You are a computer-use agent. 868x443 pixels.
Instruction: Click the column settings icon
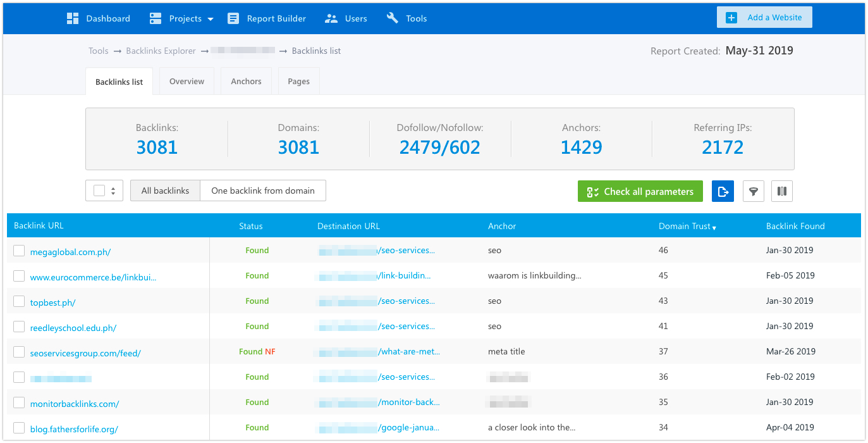click(x=781, y=191)
